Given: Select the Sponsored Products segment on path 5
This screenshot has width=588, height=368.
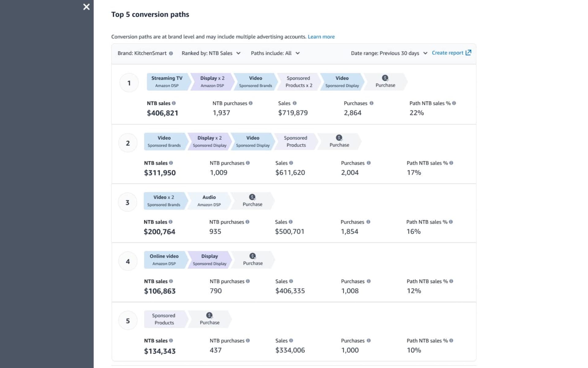Looking at the screenshot, I should tap(164, 319).
